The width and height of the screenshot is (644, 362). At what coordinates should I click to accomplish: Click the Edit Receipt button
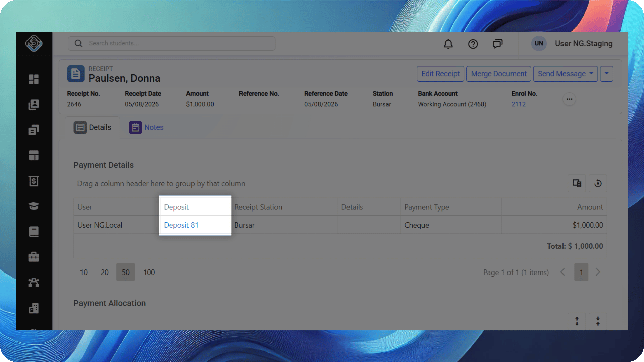(x=440, y=74)
